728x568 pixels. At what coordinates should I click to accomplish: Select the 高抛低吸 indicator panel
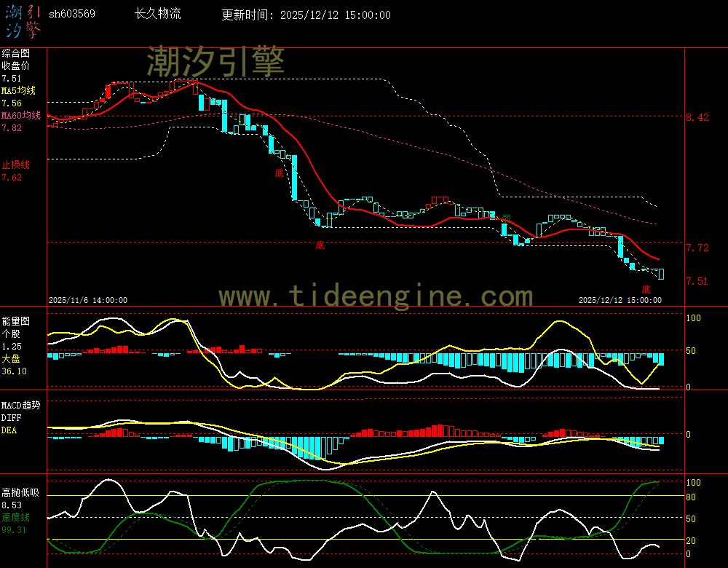pyautogui.click(x=20, y=492)
